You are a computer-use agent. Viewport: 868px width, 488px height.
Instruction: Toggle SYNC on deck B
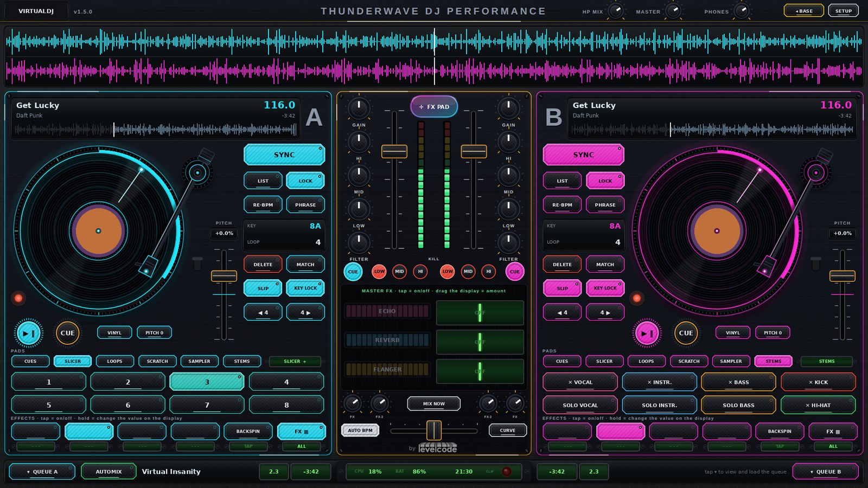[x=584, y=155]
